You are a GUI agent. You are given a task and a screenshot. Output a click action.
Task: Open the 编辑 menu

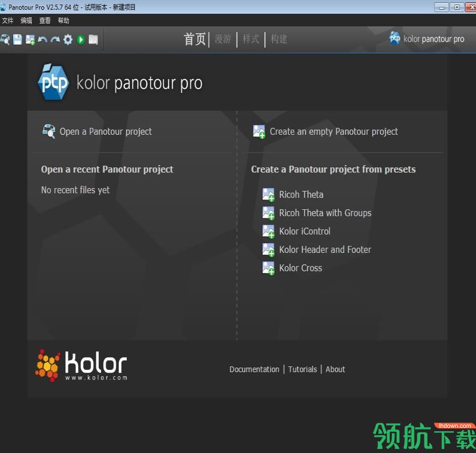pos(26,20)
